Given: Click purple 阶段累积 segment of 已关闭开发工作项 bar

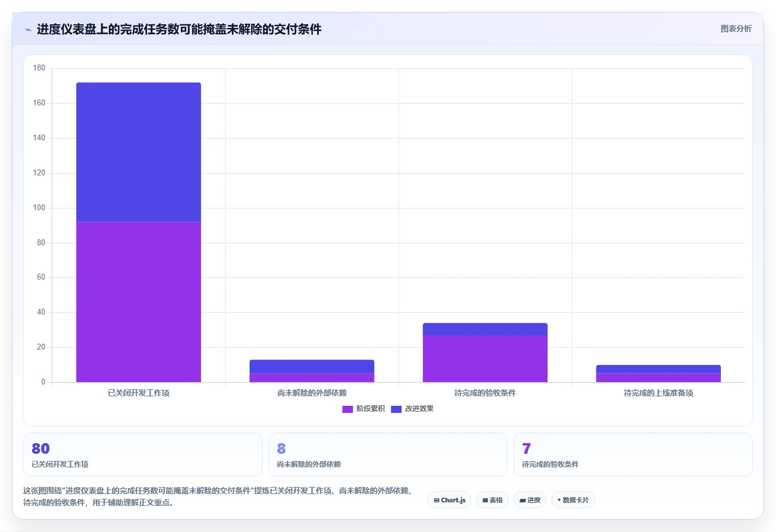Looking at the screenshot, I should point(139,302).
